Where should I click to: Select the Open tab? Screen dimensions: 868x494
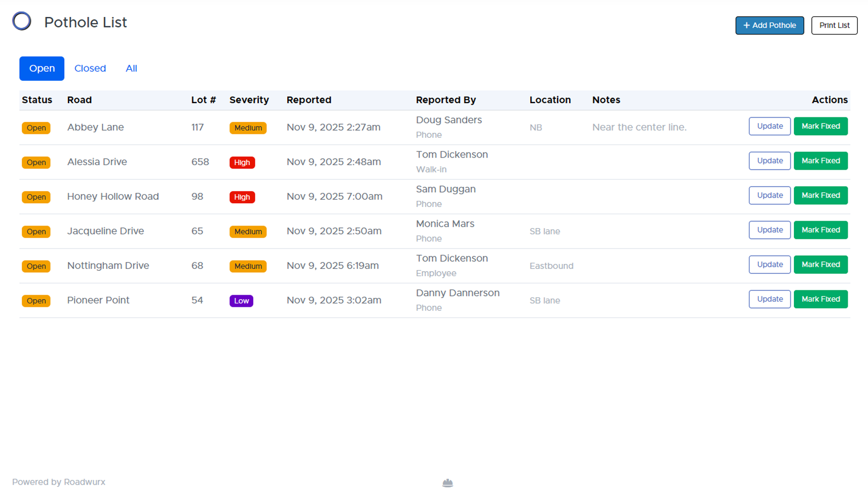point(42,69)
